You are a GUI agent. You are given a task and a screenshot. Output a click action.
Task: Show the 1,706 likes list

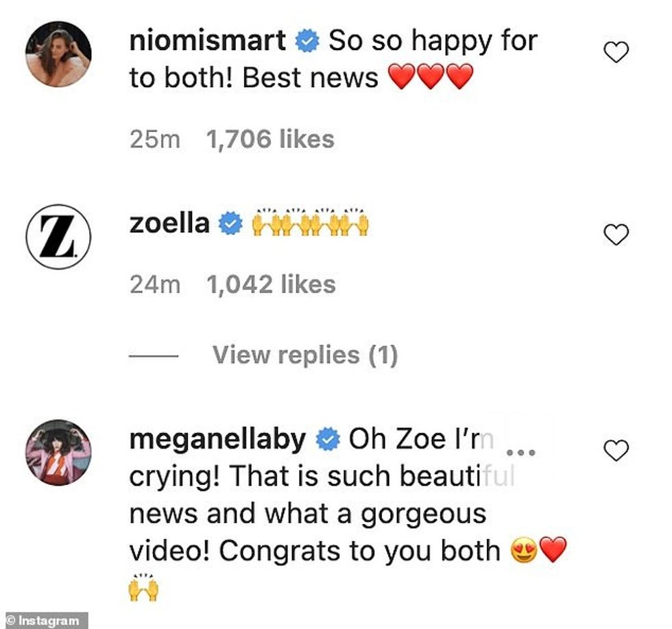pyautogui.click(x=270, y=139)
